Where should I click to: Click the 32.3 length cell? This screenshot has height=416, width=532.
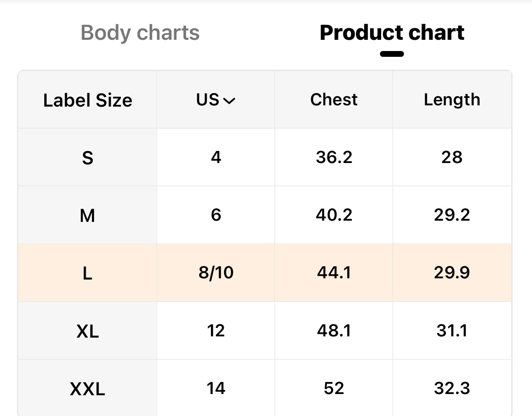(452, 388)
